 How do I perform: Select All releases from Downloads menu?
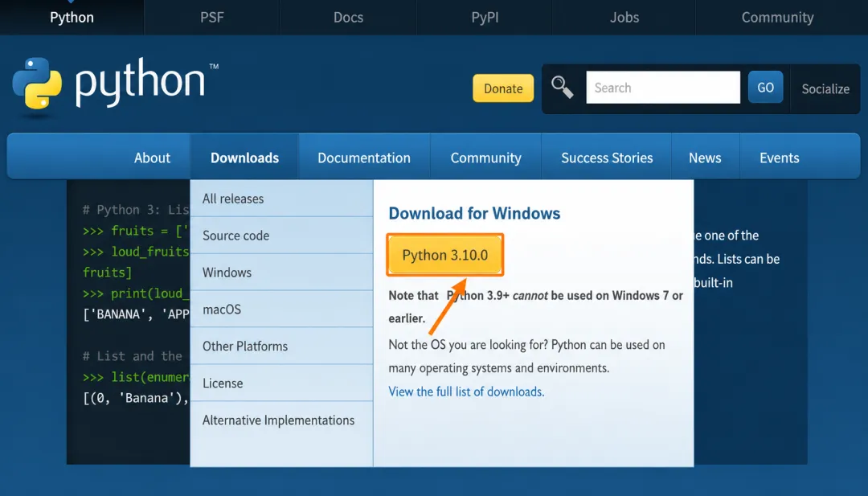point(282,199)
